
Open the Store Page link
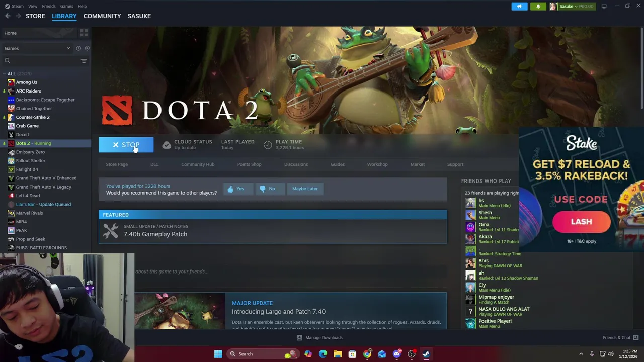click(117, 164)
